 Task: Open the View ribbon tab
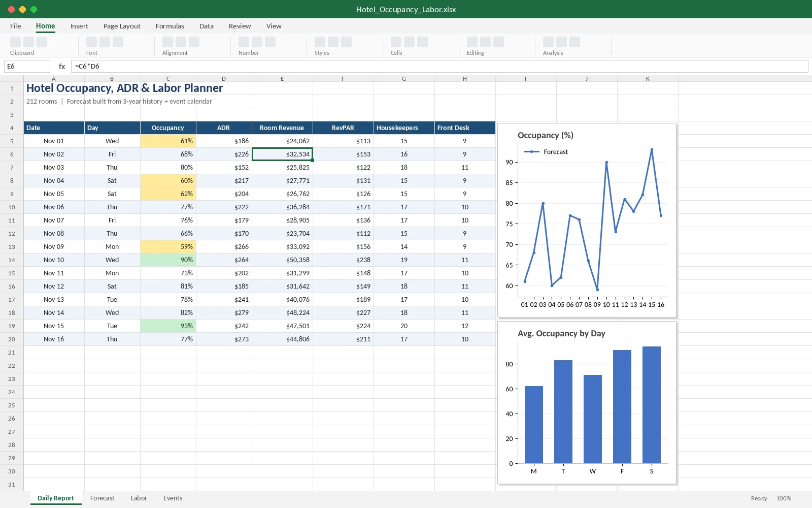click(274, 26)
